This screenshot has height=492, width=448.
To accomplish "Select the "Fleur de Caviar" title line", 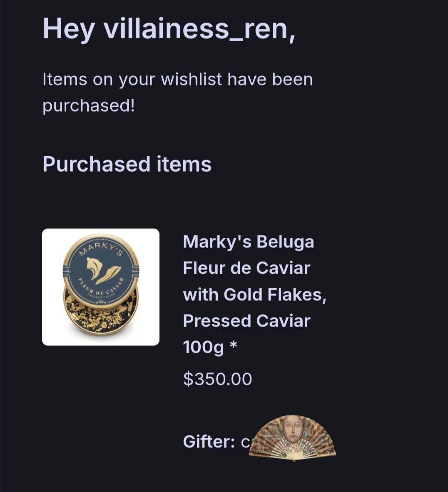I will coord(246,268).
